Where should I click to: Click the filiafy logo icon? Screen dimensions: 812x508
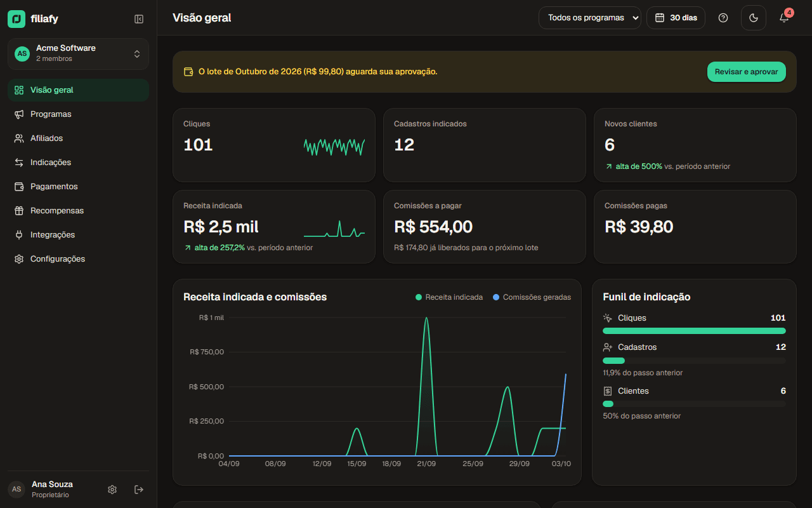point(16,19)
